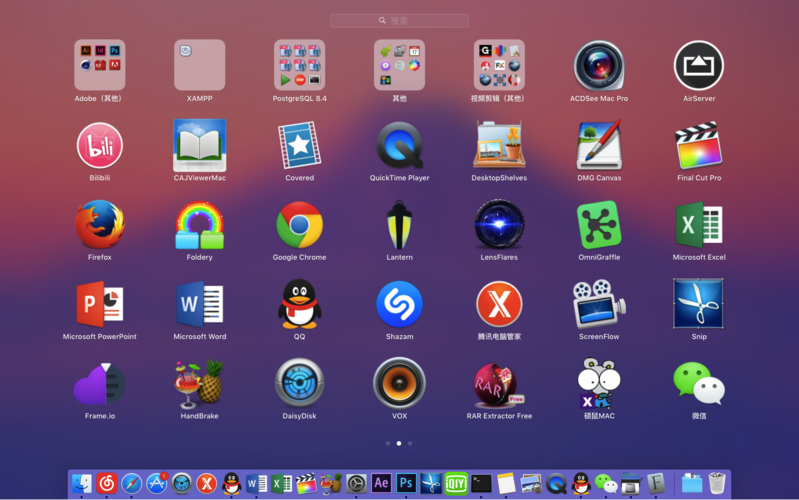Viewport: 799px width, 500px height.
Task: Launch Microsoft PowerPoint from the grid
Action: tap(99, 304)
